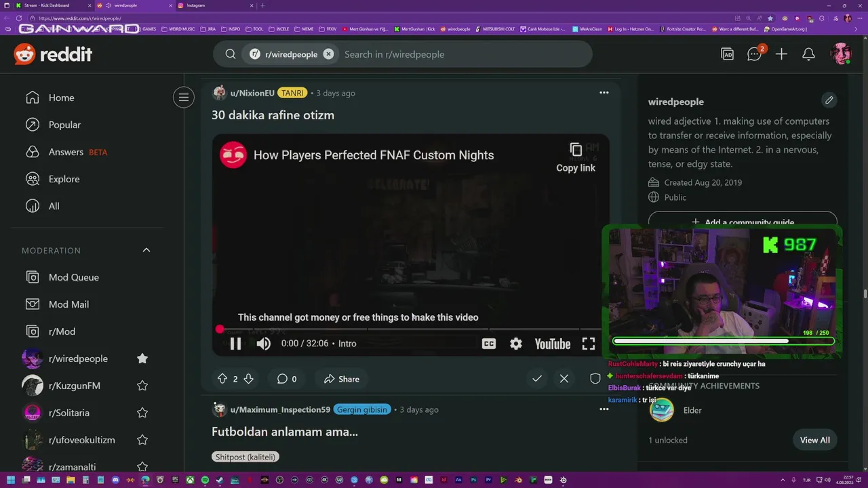Click the Gergin gibisin user flair

tap(362, 409)
